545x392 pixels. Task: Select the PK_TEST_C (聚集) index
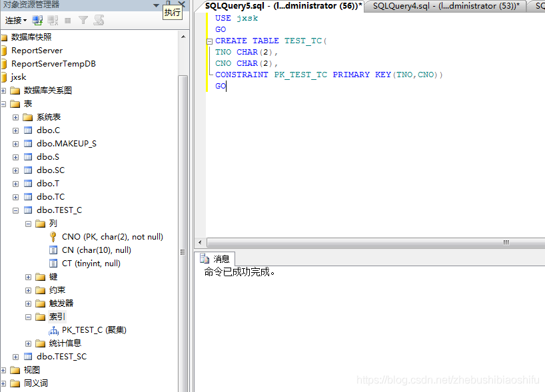click(94, 330)
